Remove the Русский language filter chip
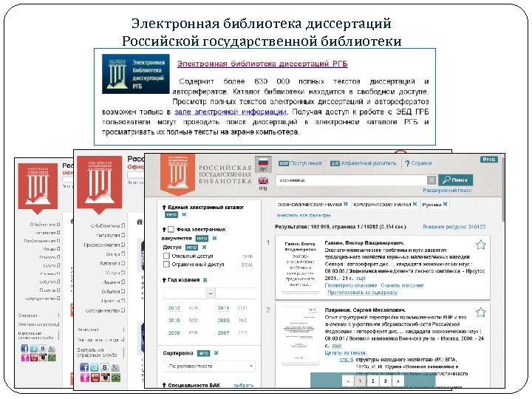Viewport: 532px width, 399px height. pos(445,204)
